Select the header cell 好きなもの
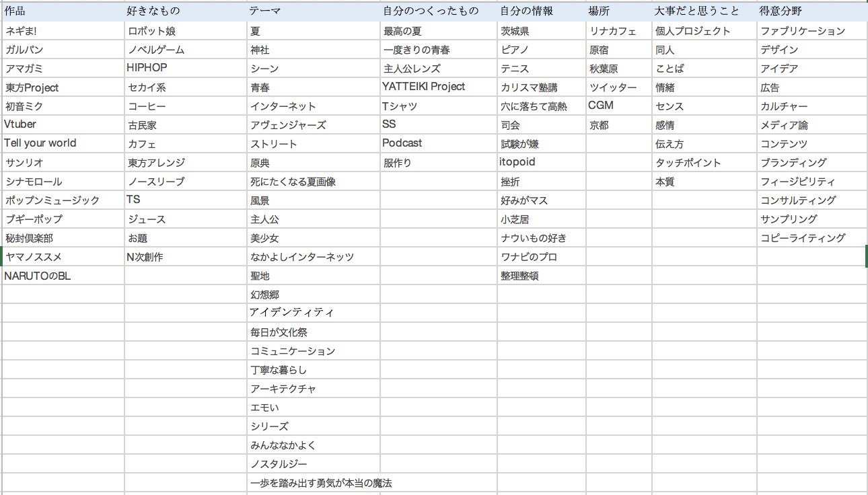The height and width of the screenshot is (495, 868). click(185, 11)
